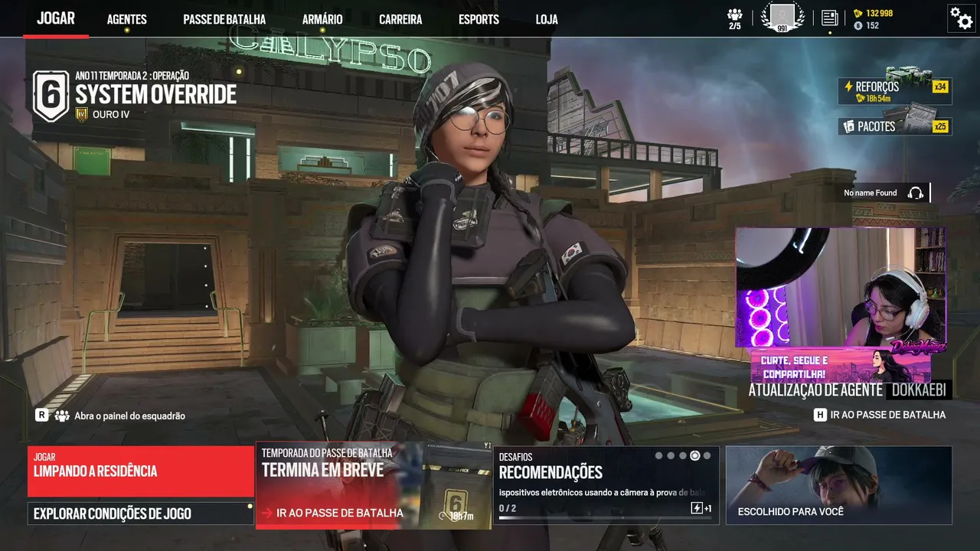Open Explorar Condições de Jogo
Image resolution: width=980 pixels, height=551 pixels.
(141, 514)
